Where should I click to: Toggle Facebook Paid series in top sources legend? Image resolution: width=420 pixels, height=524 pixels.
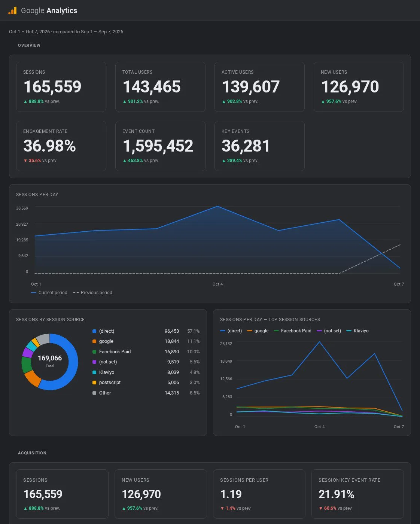coord(292,331)
